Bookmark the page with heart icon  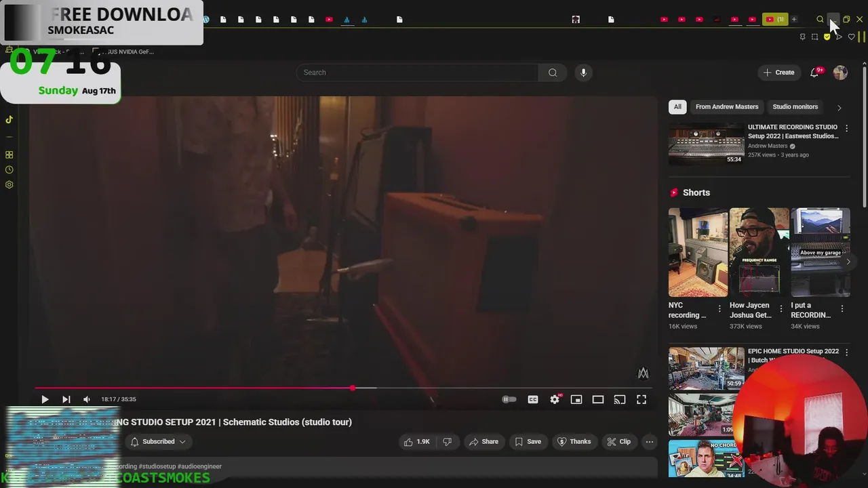pyautogui.click(x=851, y=37)
